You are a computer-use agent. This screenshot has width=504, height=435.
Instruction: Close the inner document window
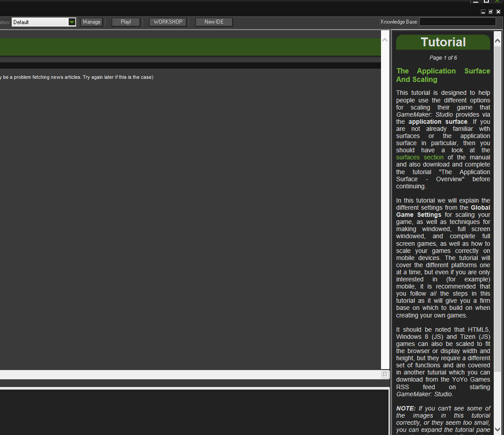(498, 12)
